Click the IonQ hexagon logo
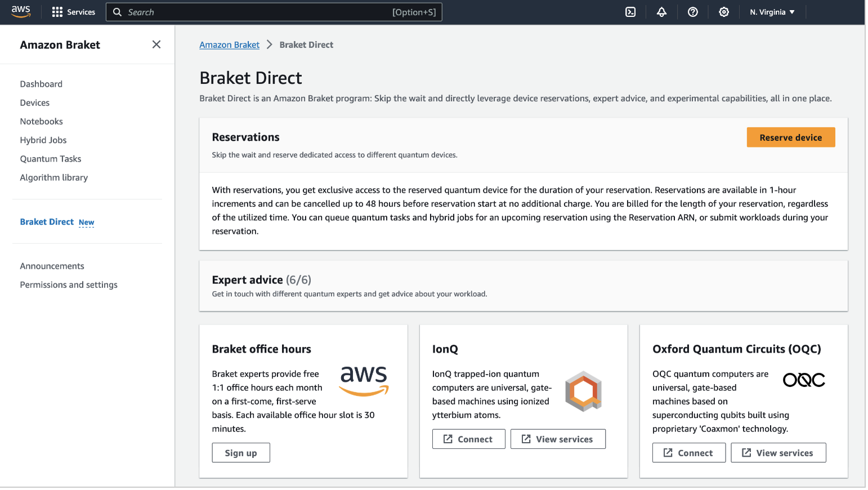The height and width of the screenshot is (490, 868). (584, 391)
